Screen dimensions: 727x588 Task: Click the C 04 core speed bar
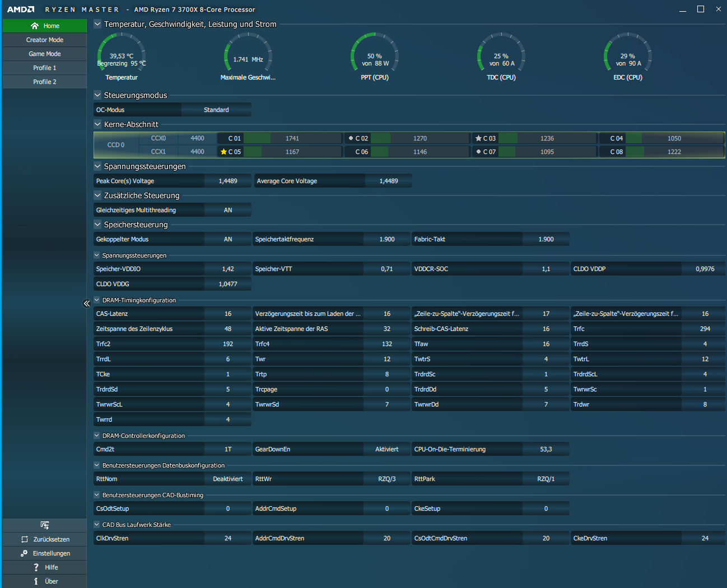[674, 138]
